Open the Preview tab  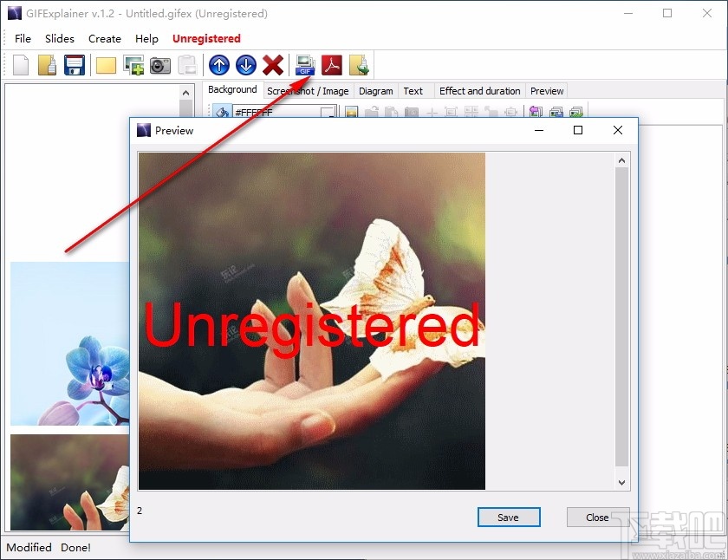(x=547, y=91)
